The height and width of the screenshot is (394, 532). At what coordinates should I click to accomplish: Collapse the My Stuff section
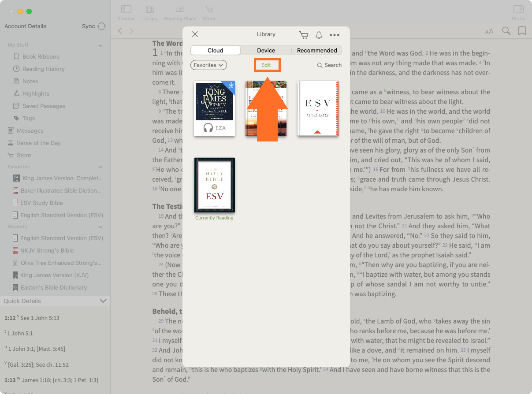click(x=100, y=45)
